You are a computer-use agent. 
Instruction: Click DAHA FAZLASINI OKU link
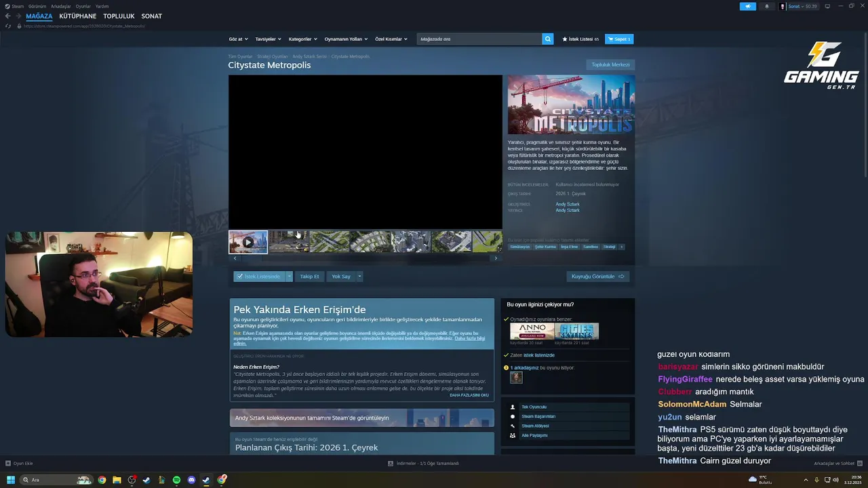click(x=469, y=395)
